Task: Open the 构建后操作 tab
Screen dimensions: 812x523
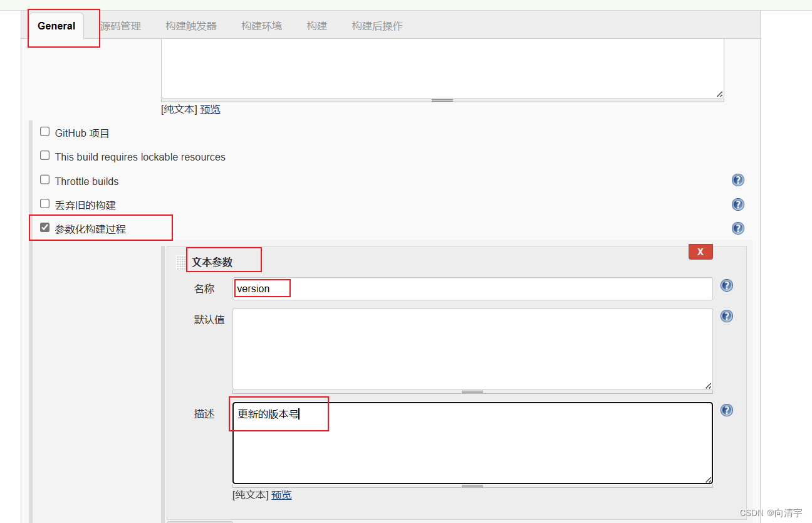Action: tap(377, 26)
